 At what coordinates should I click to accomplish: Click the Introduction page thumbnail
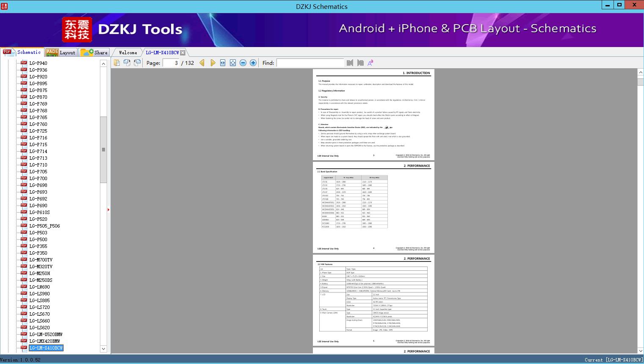(x=373, y=114)
